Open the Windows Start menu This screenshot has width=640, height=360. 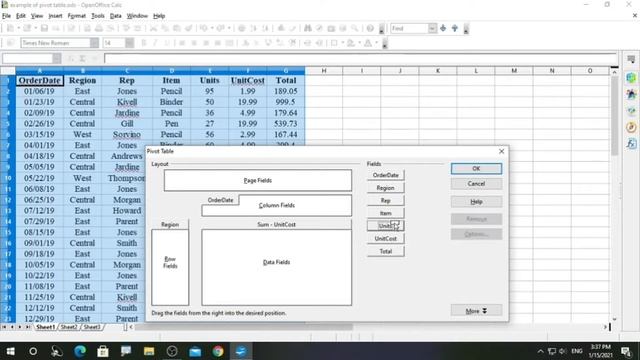10,351
